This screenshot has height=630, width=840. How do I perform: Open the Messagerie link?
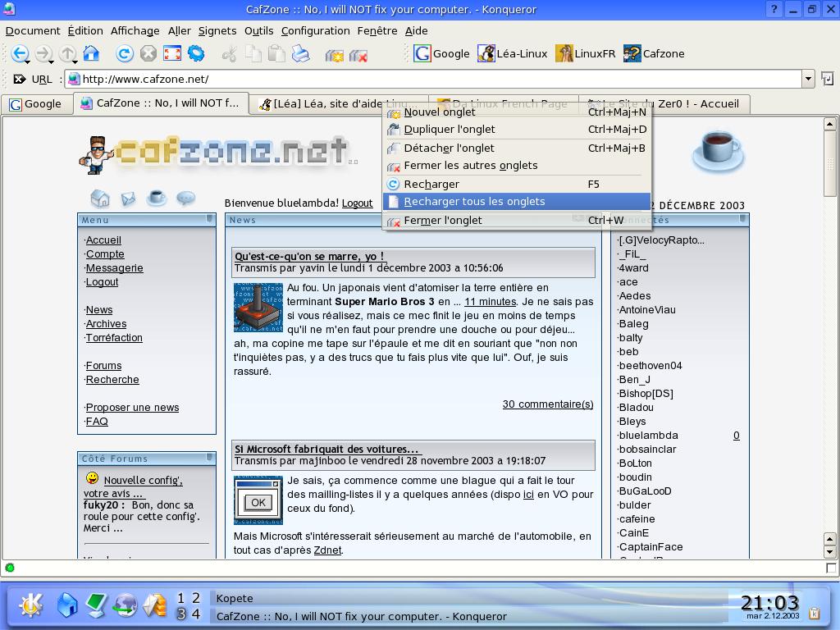point(114,268)
